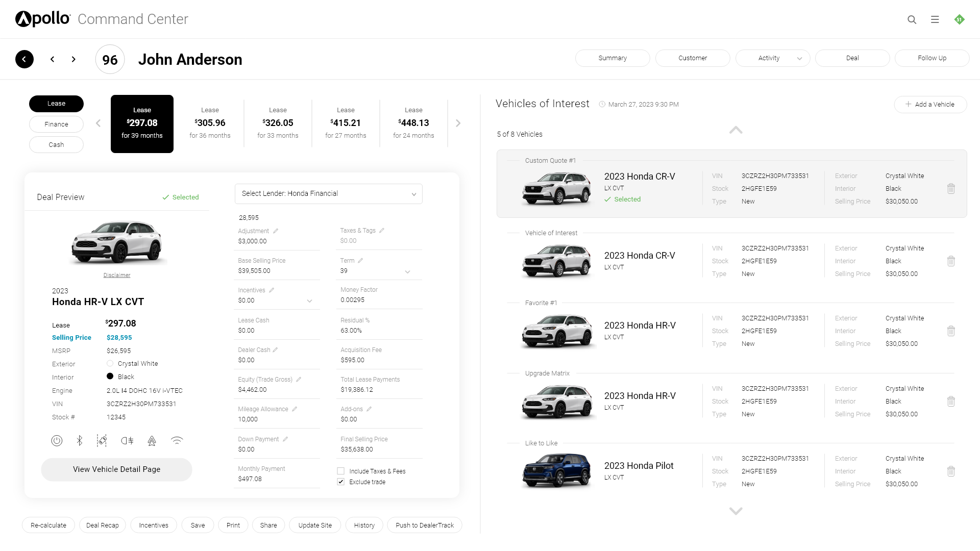Click the Black interior color swatch

click(x=110, y=377)
